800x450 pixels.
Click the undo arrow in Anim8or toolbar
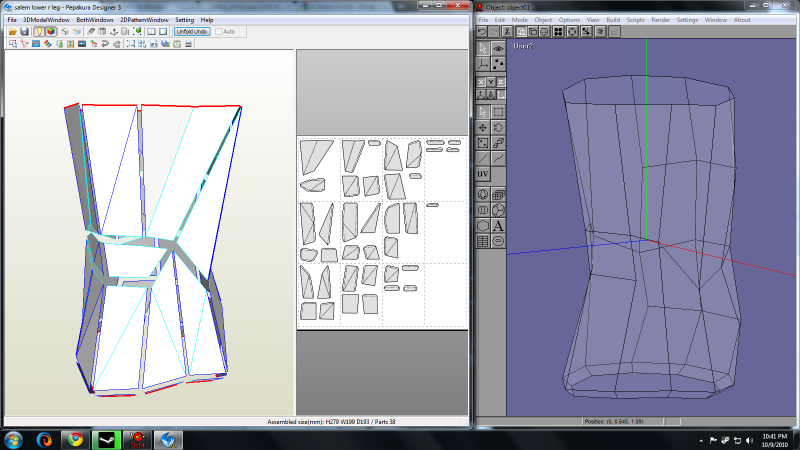[482, 32]
